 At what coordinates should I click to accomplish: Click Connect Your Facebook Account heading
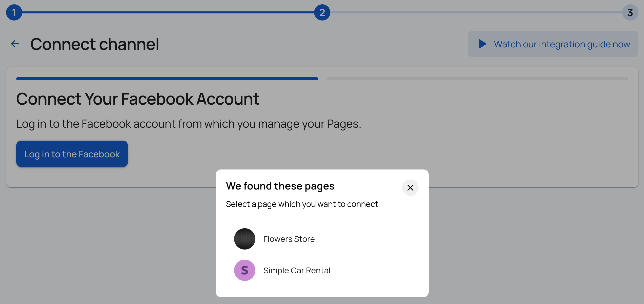[138, 99]
